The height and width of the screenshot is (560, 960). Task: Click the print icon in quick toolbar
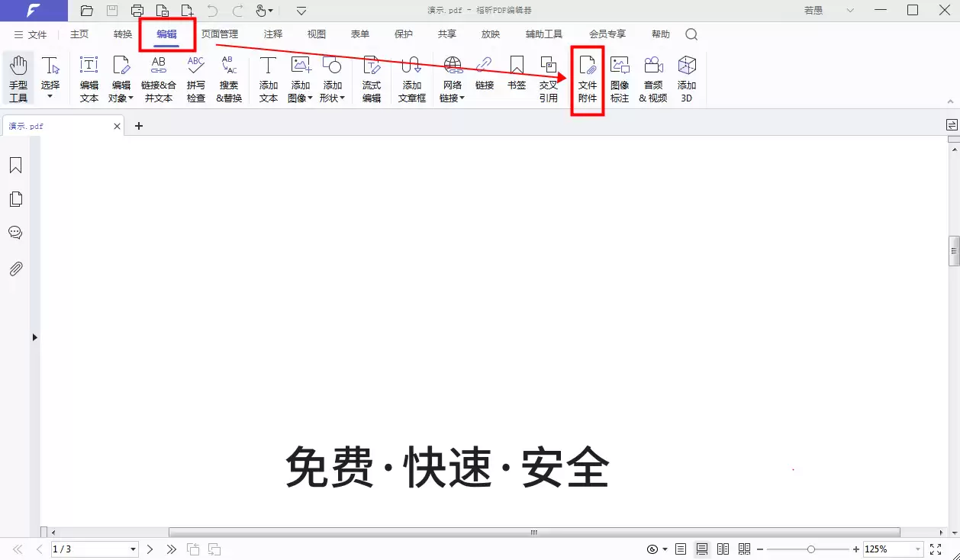137,11
